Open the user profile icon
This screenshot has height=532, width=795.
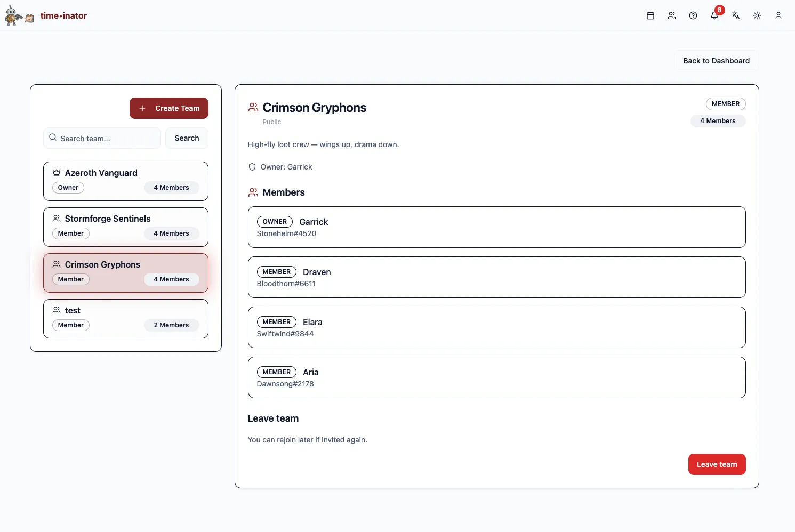(x=778, y=16)
